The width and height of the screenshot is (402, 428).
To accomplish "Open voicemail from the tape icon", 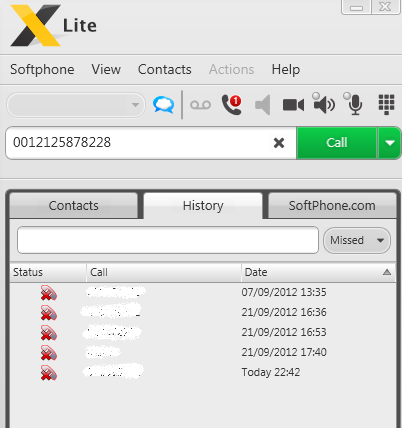I will (200, 105).
